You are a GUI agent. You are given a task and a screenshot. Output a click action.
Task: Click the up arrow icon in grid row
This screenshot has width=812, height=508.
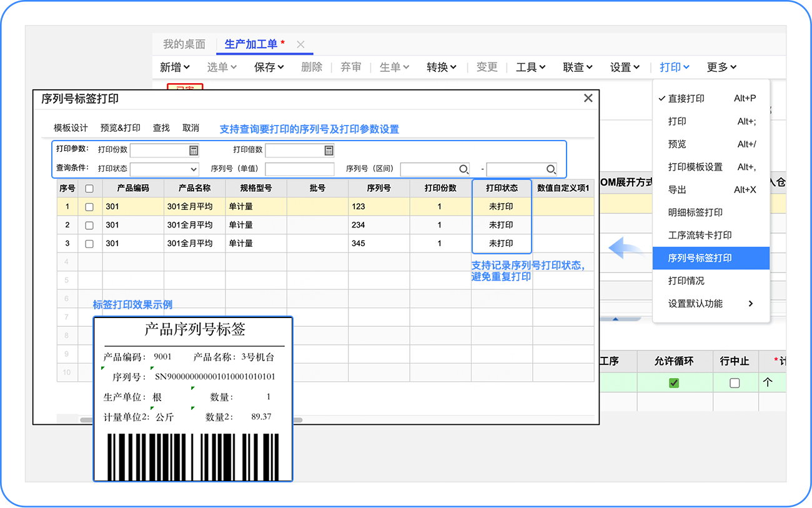click(x=768, y=382)
